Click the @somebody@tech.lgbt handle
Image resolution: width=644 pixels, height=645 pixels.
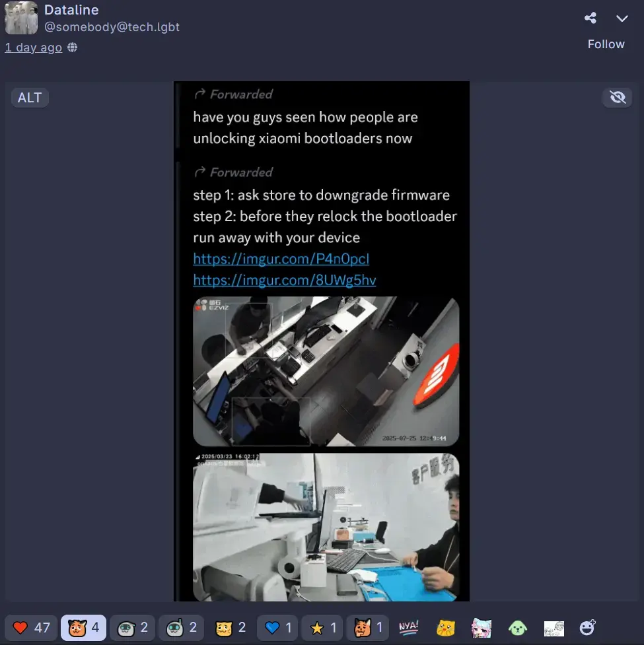(112, 27)
